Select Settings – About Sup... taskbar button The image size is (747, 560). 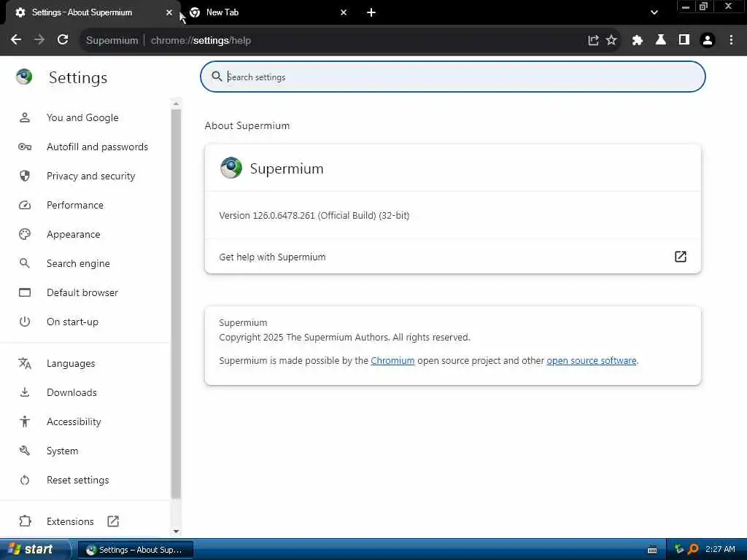click(135, 550)
